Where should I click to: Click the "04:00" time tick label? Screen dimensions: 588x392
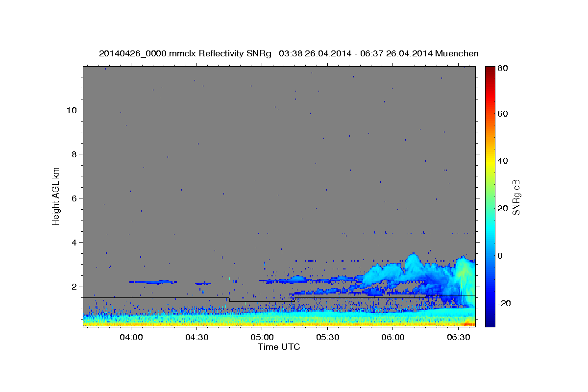pyautogui.click(x=131, y=337)
